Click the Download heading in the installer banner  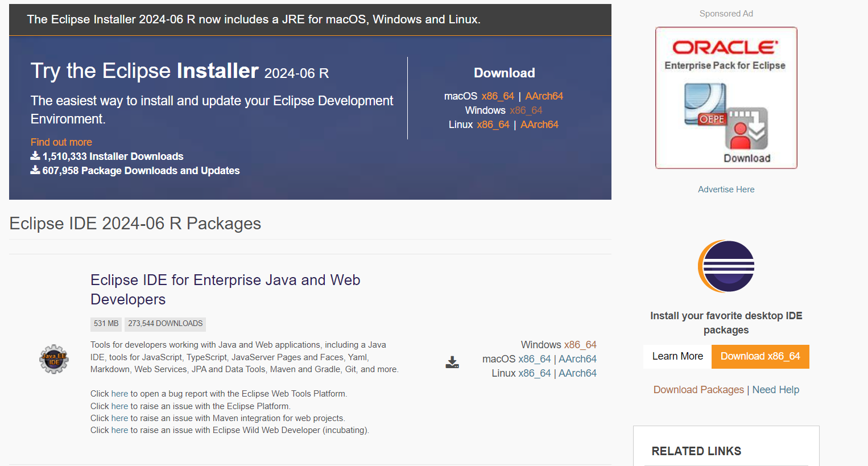click(505, 73)
